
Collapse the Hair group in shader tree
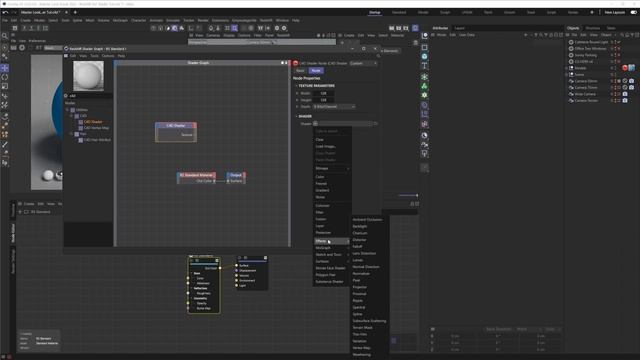[x=71, y=133]
